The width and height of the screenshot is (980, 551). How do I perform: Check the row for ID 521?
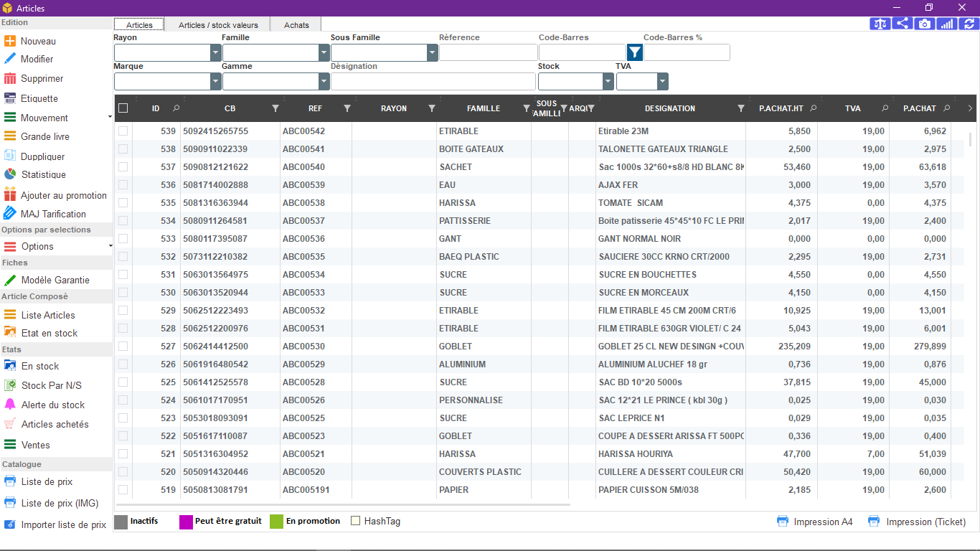(123, 454)
